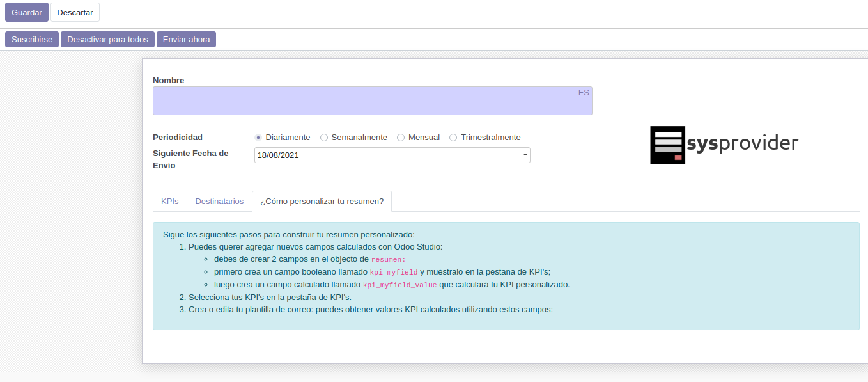The width and height of the screenshot is (868, 382).
Task: Open the Destinatarios tab
Action: point(219,201)
